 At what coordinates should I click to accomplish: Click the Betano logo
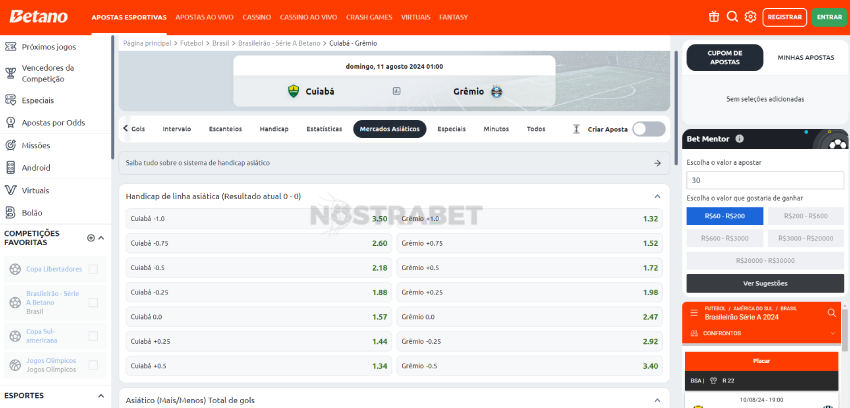(x=38, y=17)
